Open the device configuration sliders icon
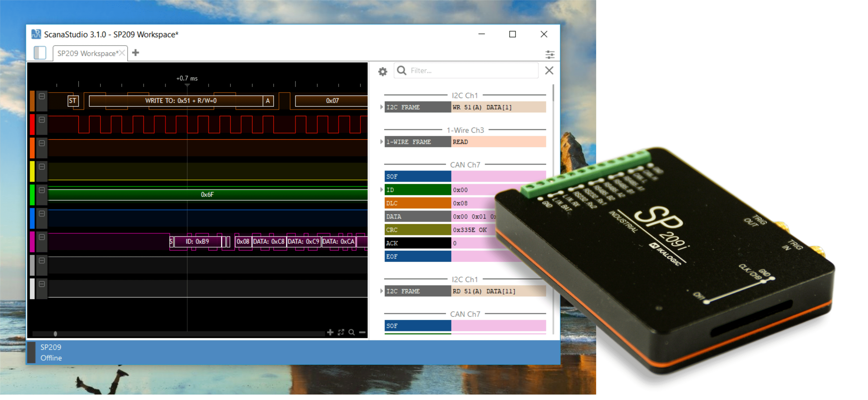Viewport: 868px width, 400px height. (550, 54)
